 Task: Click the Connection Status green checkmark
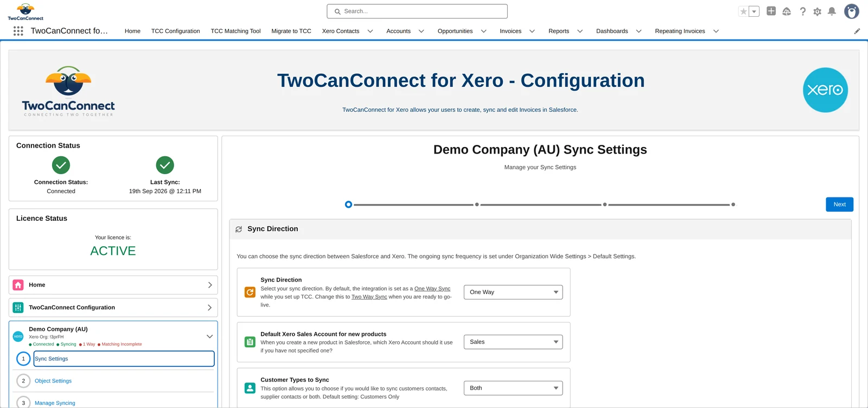tap(61, 165)
